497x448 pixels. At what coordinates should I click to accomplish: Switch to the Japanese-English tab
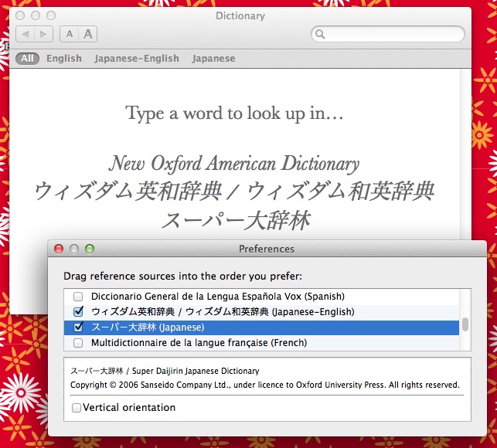pyautogui.click(x=137, y=59)
